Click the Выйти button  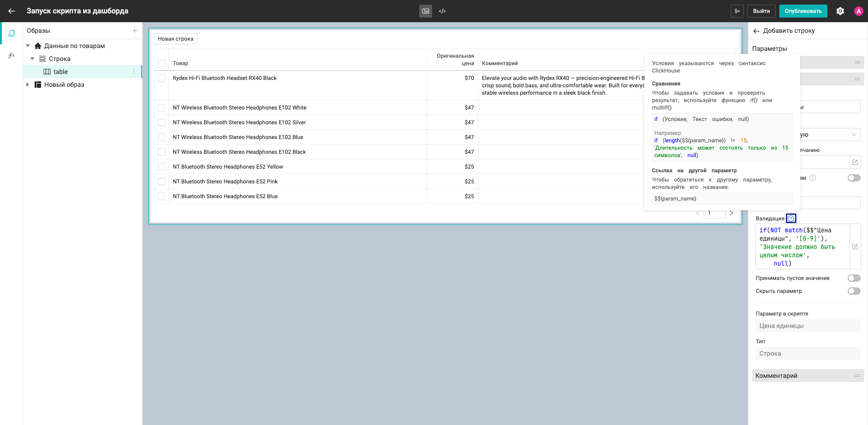[x=761, y=11]
